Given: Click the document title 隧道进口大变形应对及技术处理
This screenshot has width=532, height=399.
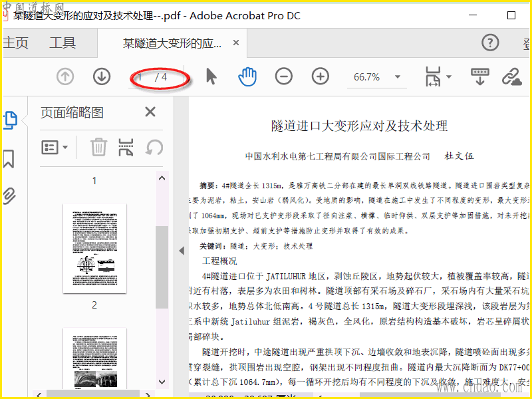Looking at the screenshot, I should coord(359,126).
